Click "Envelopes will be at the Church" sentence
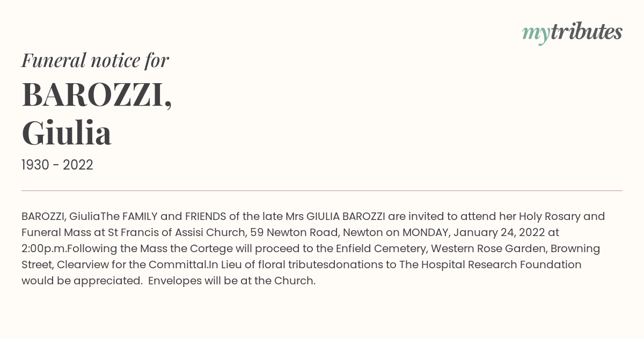This screenshot has height=338, width=644. point(231,281)
